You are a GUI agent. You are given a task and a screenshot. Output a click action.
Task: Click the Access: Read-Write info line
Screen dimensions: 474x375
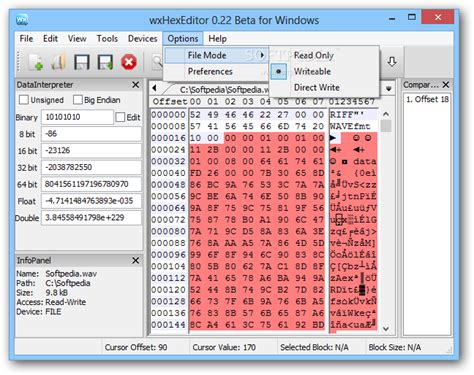click(x=51, y=302)
